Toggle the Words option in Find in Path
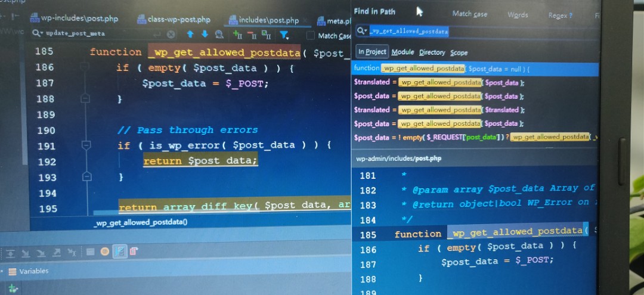 click(x=518, y=15)
